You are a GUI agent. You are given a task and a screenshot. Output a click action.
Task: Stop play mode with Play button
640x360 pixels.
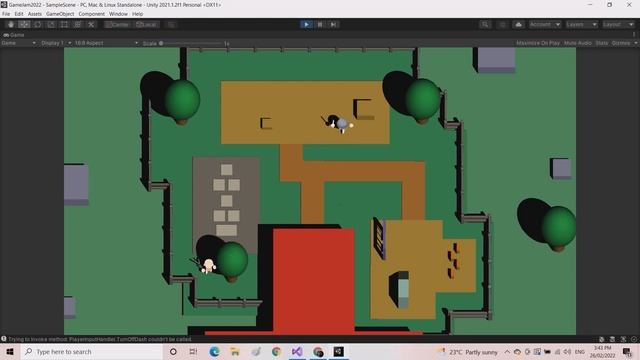[x=306, y=24]
